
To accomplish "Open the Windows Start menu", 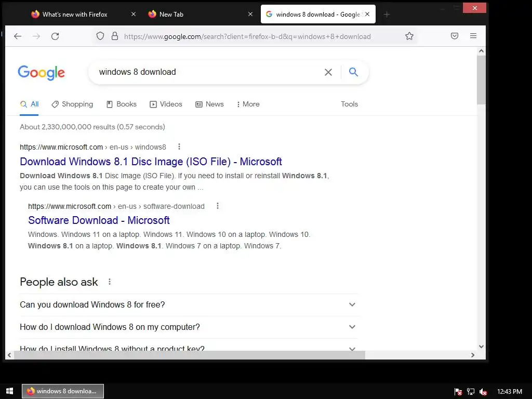I will coord(9,391).
